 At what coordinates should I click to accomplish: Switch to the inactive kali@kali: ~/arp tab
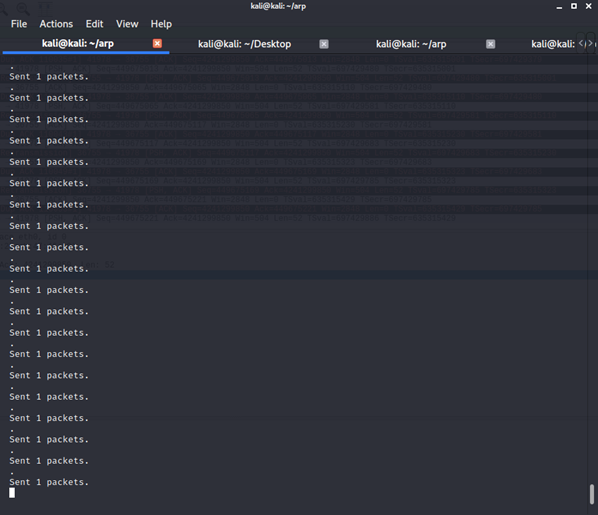pos(411,44)
